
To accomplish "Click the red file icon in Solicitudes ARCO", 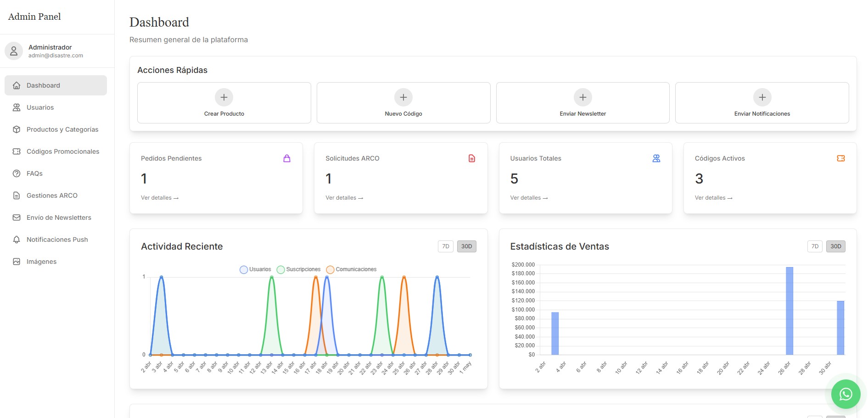I will coord(472,158).
